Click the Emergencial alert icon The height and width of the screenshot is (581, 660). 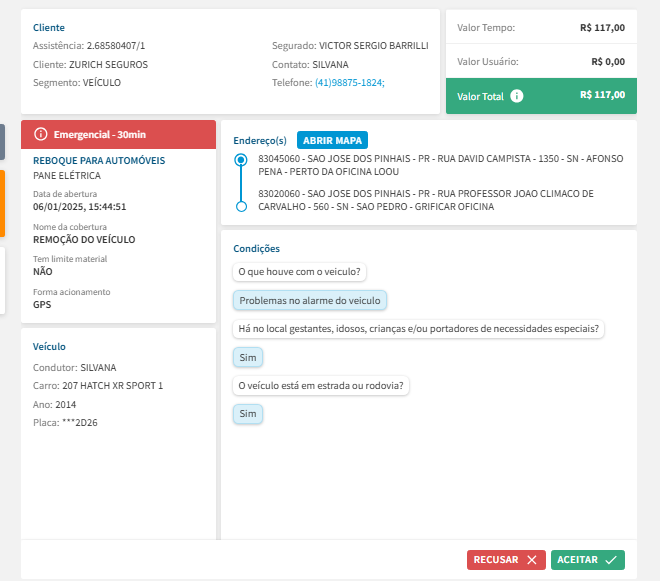[41, 134]
